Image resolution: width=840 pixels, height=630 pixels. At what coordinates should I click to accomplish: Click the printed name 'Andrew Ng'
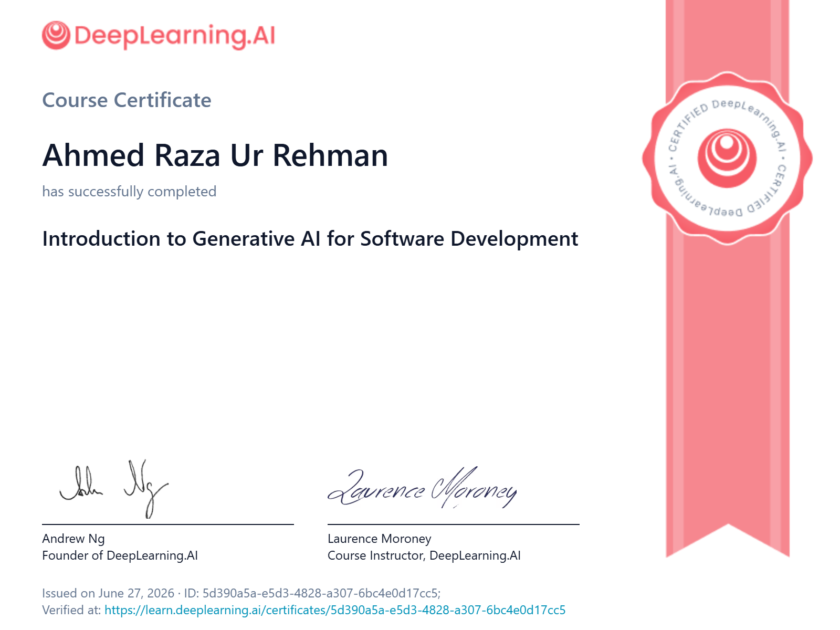[x=73, y=539]
